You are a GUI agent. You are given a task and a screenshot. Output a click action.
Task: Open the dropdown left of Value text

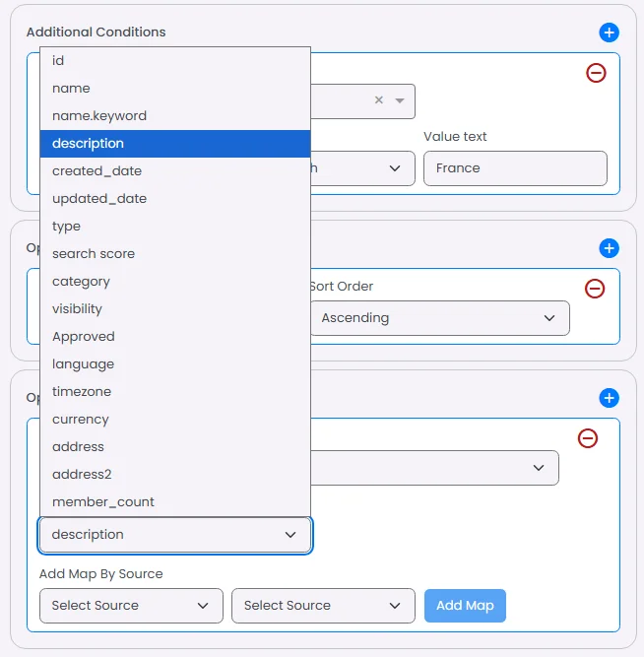click(362, 168)
